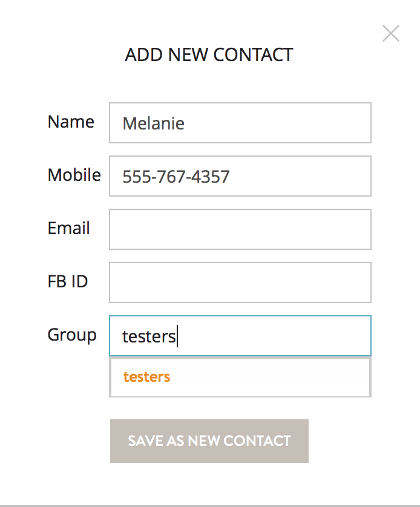Click the "SAVE AS NEW CONTACT" label text

[x=209, y=441]
